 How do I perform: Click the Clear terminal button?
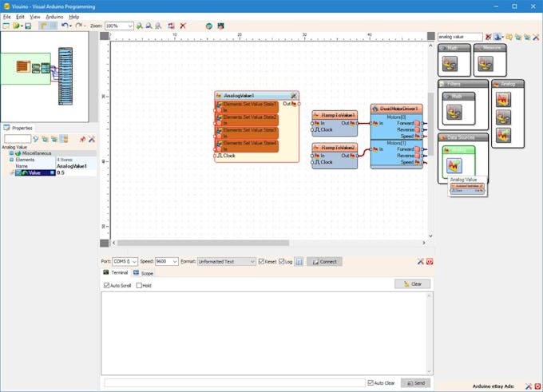point(413,284)
